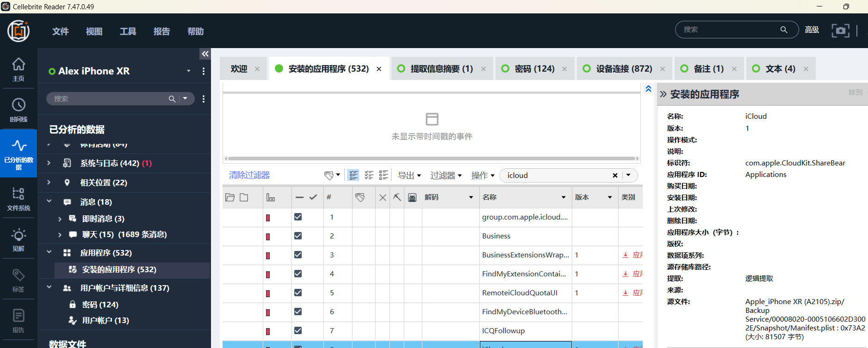Click the magnifier icon in tree search box
This screenshot has width=868, height=348.
click(x=172, y=99)
